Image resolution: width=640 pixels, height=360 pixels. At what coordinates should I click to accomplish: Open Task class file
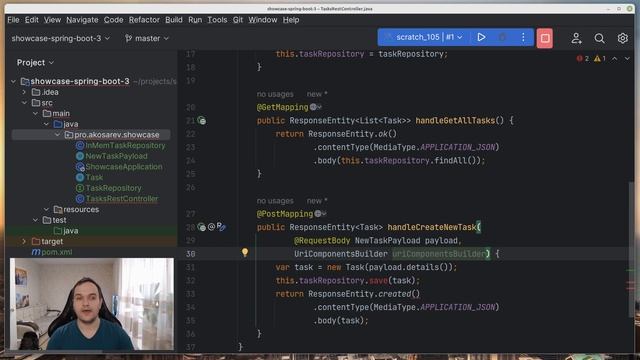click(x=94, y=177)
